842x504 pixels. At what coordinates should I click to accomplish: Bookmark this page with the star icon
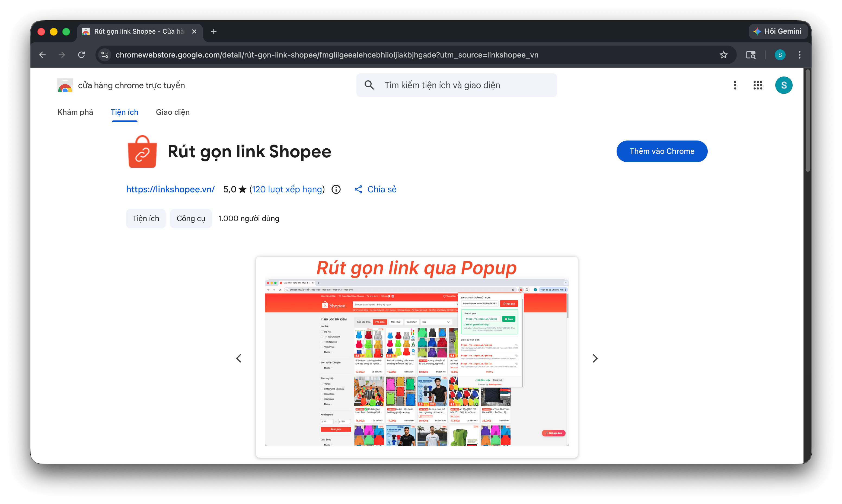(723, 55)
